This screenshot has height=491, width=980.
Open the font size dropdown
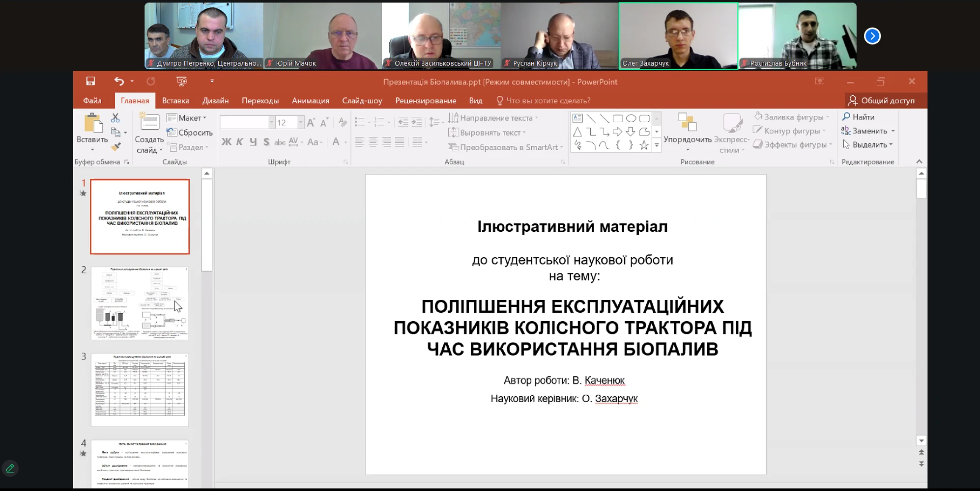coord(301,122)
